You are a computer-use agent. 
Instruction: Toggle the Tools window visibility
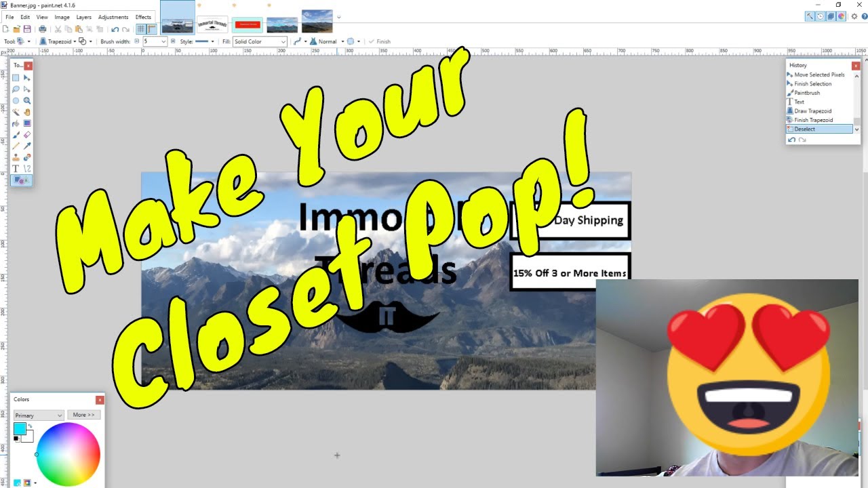[810, 16]
